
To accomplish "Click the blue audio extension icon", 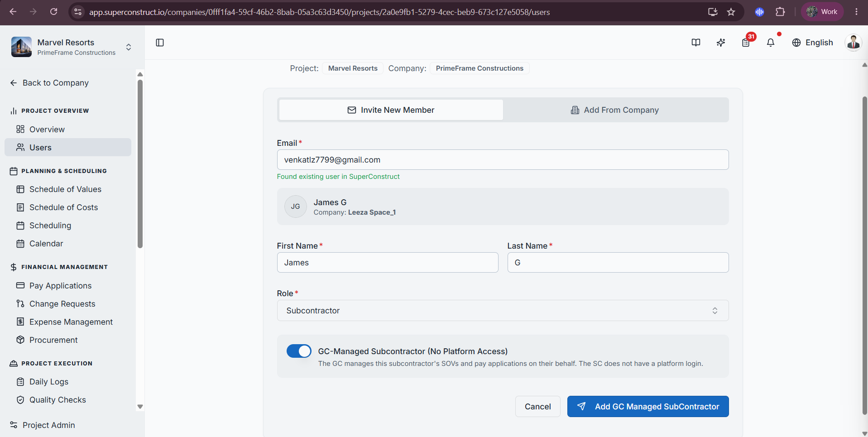I will click(x=760, y=12).
